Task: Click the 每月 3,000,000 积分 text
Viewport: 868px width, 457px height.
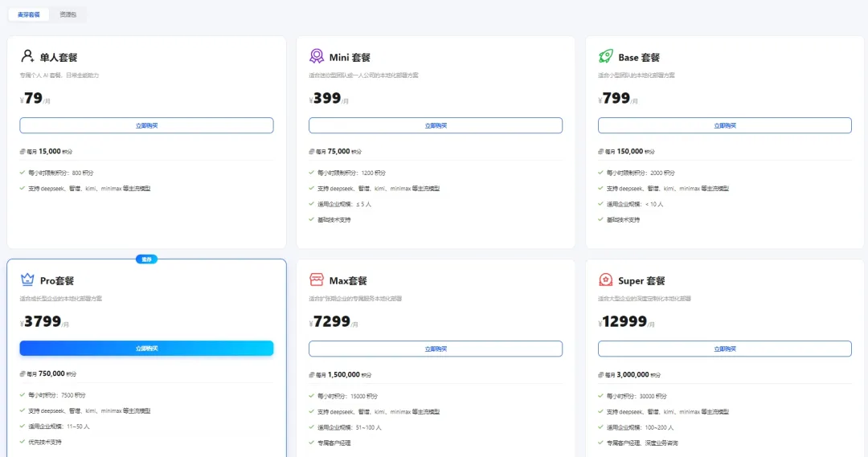Action: coord(633,375)
